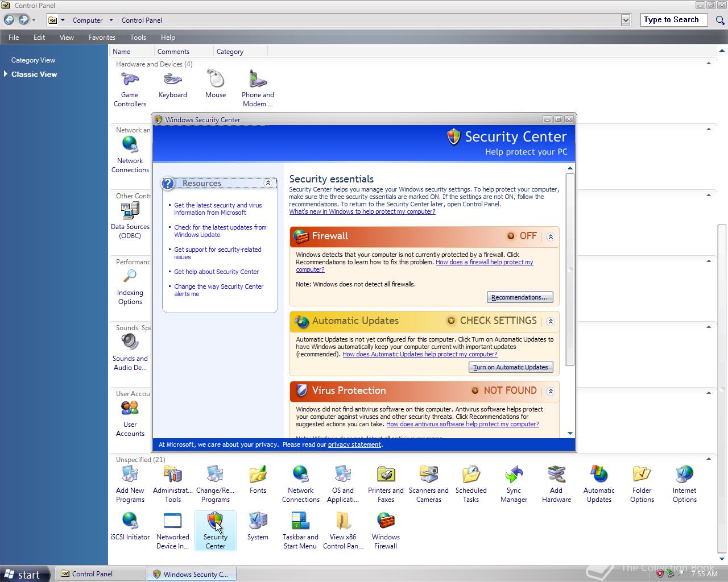This screenshot has width=728, height=582.
Task: Open Change/Remove Programs icon
Action: [216, 484]
